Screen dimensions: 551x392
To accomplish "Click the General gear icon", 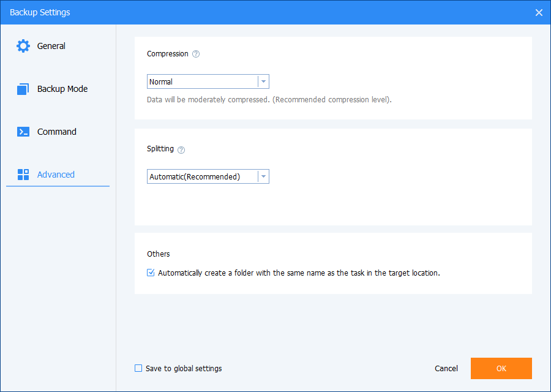I will click(23, 46).
